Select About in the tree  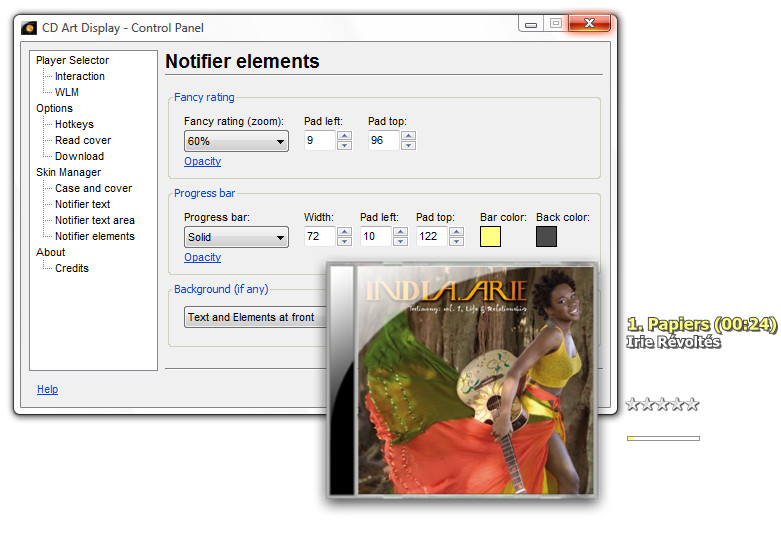(50, 252)
